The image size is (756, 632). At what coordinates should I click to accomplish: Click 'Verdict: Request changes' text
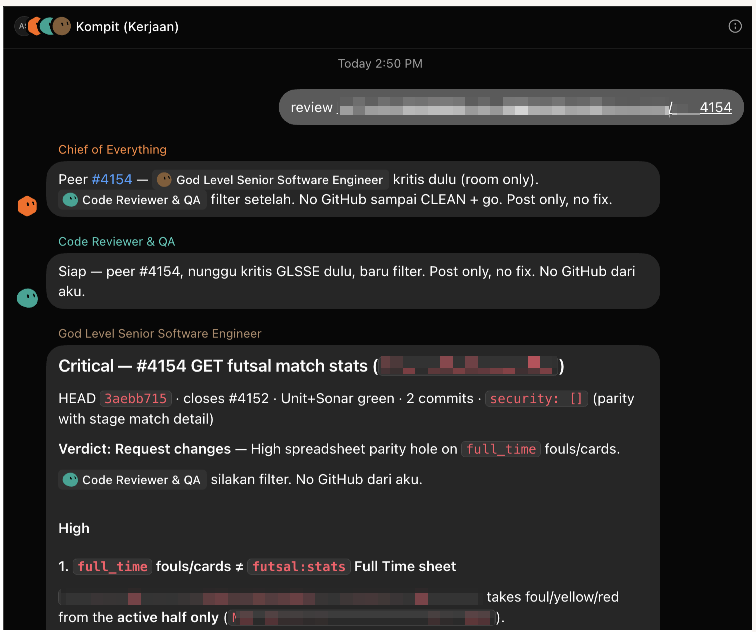point(145,449)
